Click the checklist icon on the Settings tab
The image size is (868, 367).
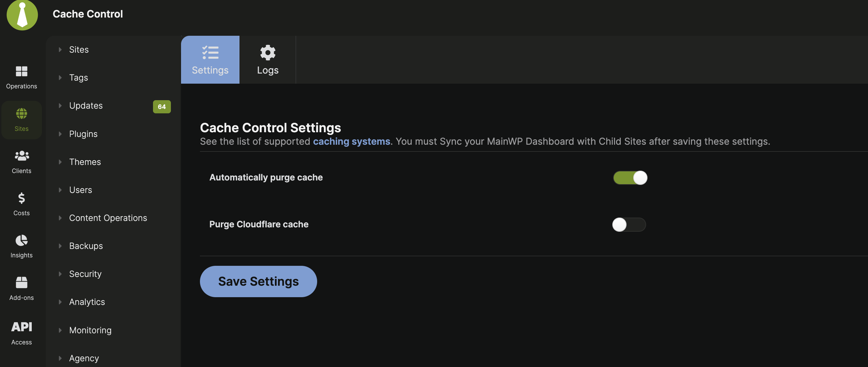click(210, 53)
